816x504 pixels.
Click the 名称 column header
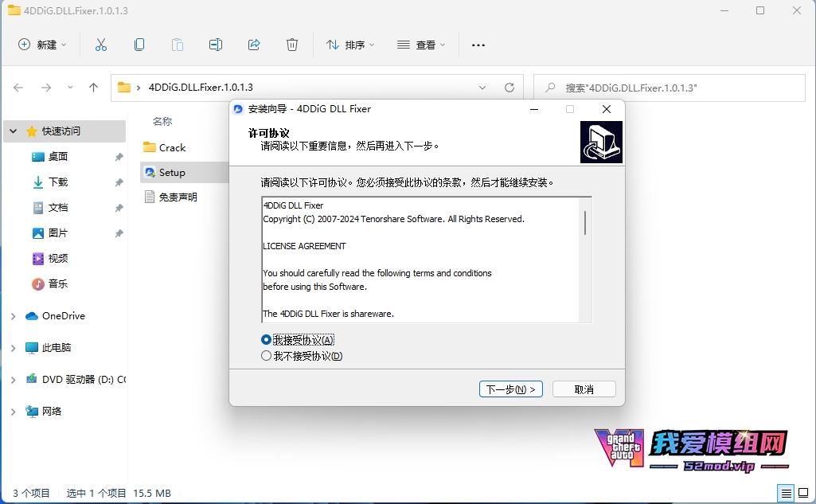coord(162,121)
